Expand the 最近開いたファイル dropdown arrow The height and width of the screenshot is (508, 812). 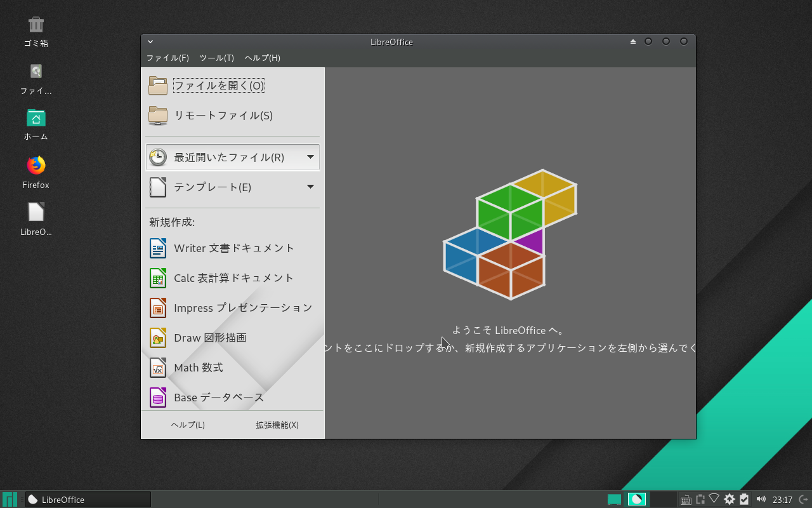point(310,157)
